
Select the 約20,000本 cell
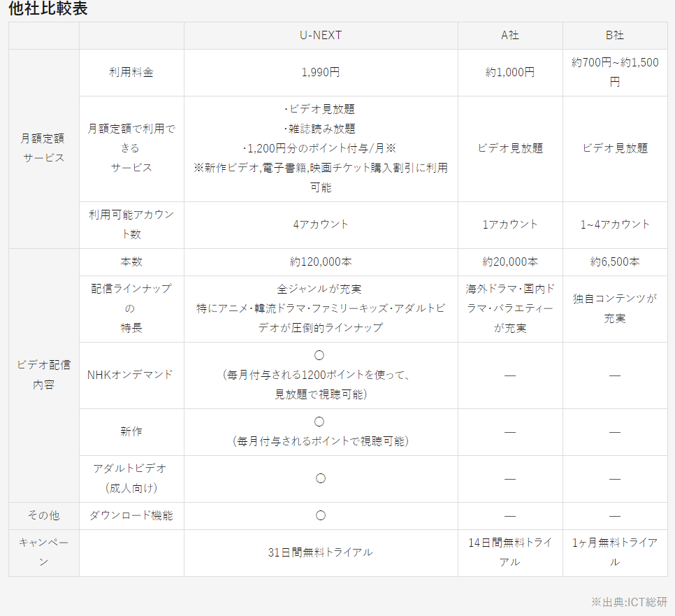pyautogui.click(x=510, y=262)
